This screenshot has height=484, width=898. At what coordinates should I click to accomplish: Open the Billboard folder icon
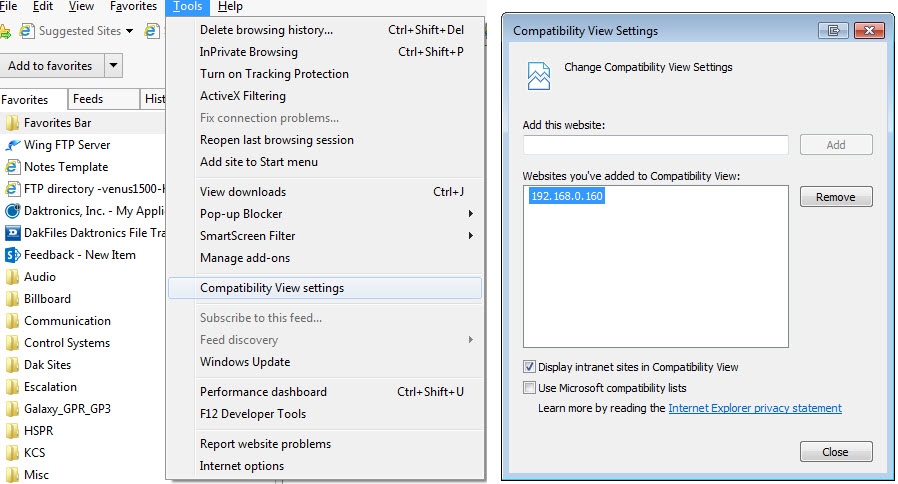(12, 299)
